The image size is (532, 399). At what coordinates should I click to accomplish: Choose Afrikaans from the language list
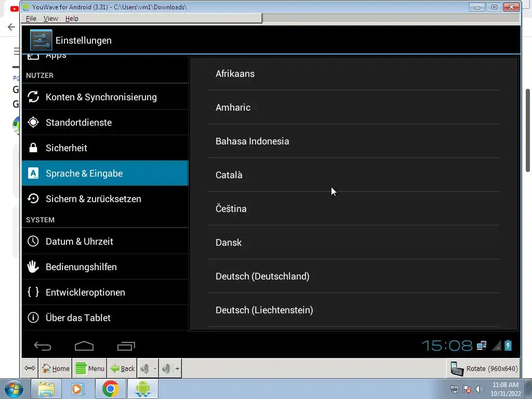coord(353,74)
